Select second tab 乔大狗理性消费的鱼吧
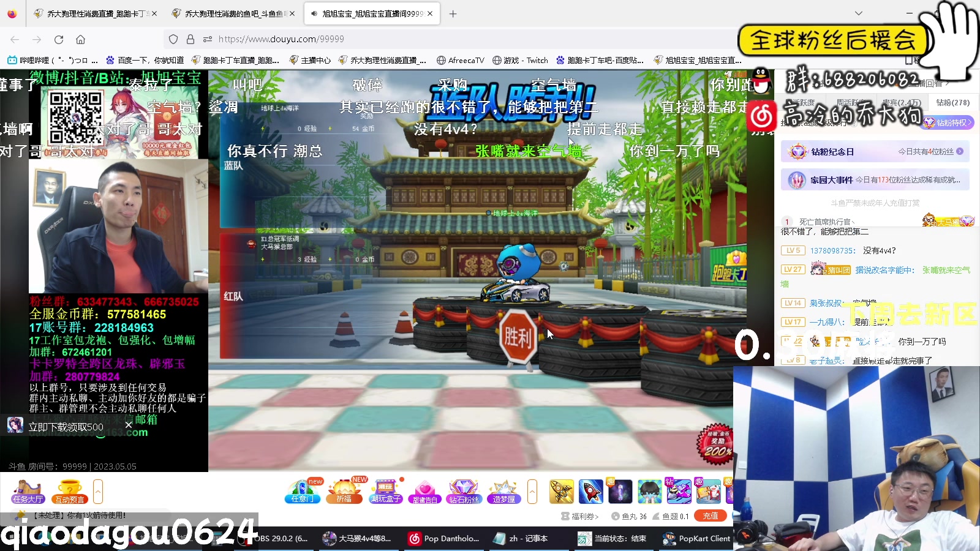 [x=233, y=13]
